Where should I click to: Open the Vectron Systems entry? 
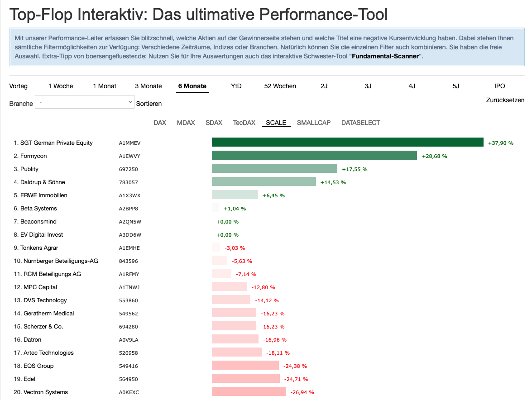(46, 392)
